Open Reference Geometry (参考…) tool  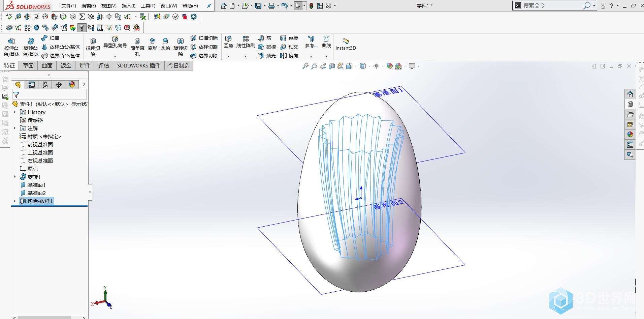(311, 42)
